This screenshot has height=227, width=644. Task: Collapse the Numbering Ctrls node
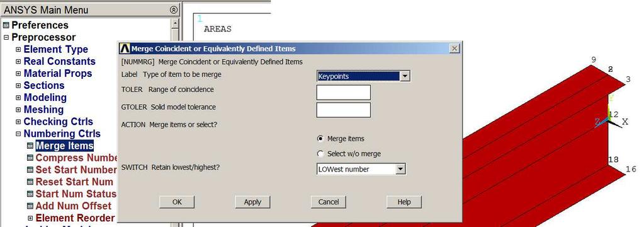click(x=18, y=134)
